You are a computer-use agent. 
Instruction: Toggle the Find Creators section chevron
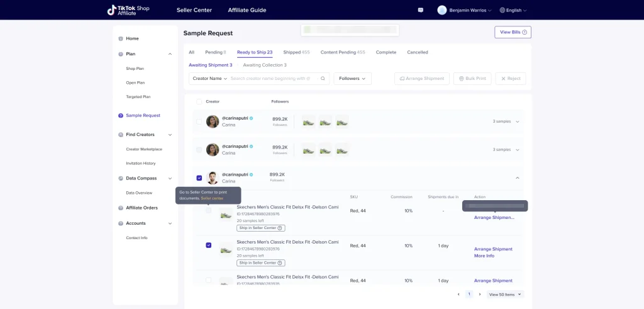(x=170, y=135)
